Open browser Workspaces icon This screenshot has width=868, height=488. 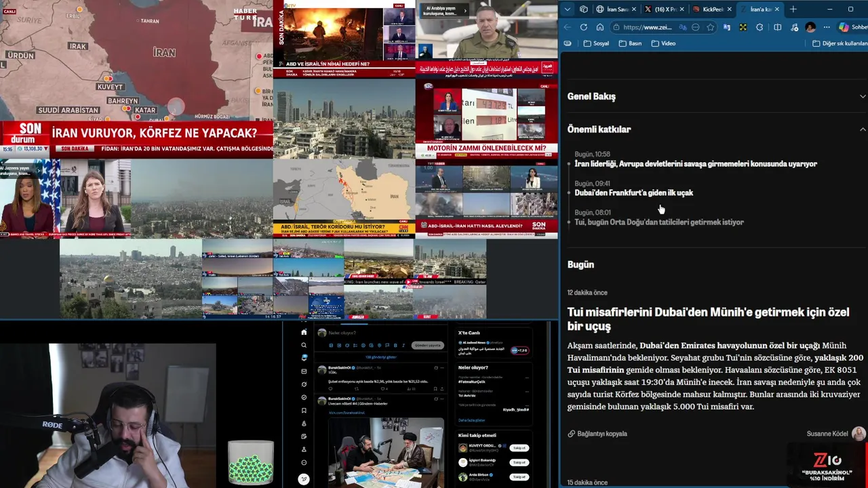pos(584,9)
